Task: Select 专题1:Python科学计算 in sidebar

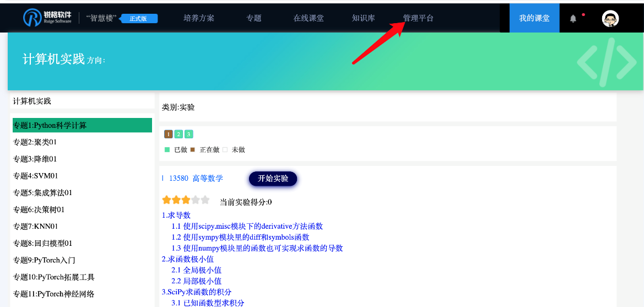Action: tap(82, 125)
